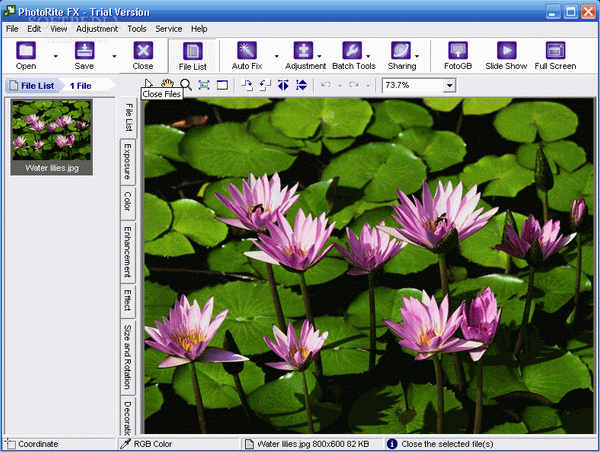Viewport: 600px width, 452px height.
Task: Click the fit-to-window view icon
Action: (204, 85)
